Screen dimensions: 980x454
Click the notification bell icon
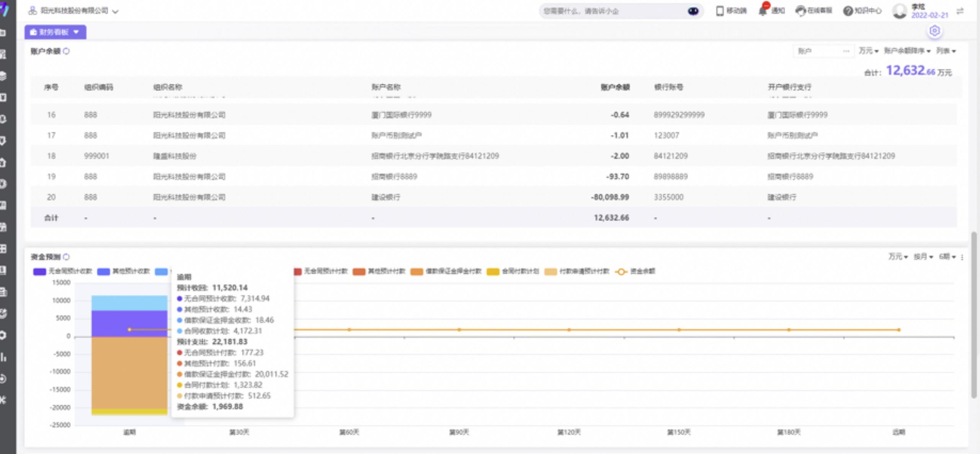point(762,11)
